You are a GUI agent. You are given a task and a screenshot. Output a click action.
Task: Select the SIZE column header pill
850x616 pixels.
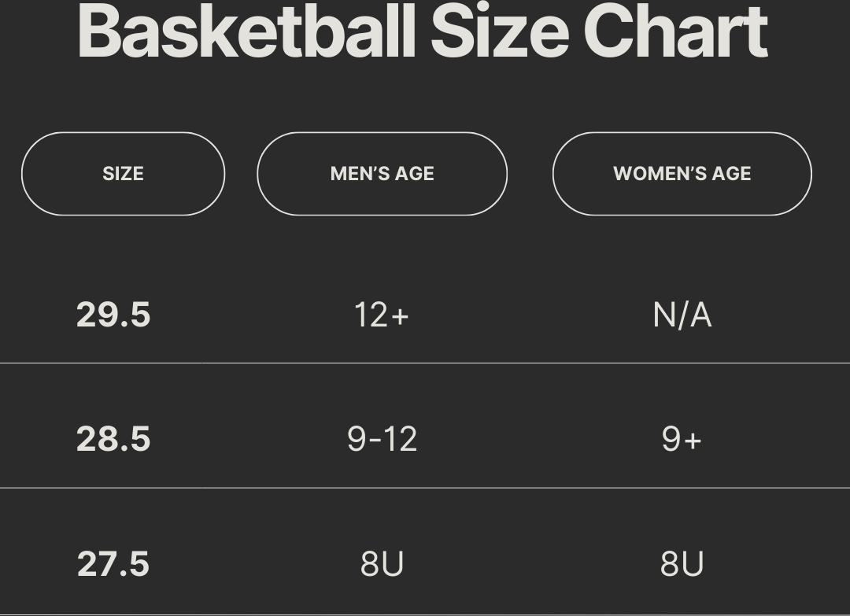coord(123,174)
